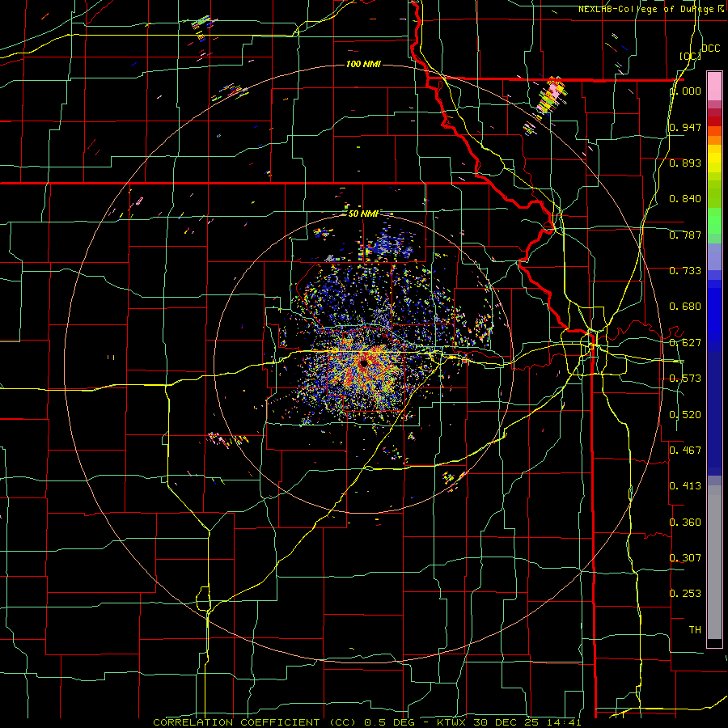728x728 pixels.
Task: Click the 0.413 scale value
Action: point(685,486)
